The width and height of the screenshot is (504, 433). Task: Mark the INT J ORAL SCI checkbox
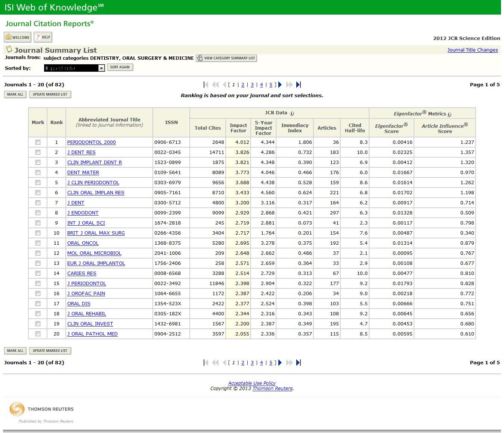click(x=38, y=223)
